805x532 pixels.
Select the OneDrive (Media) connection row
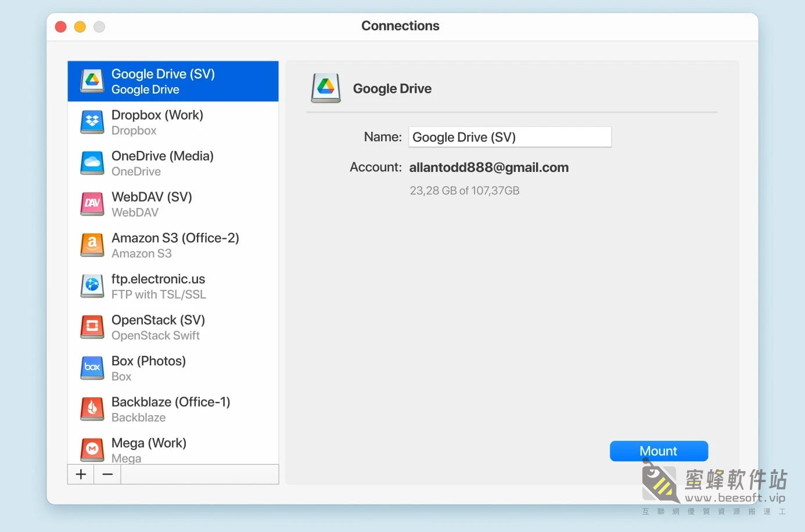click(173, 163)
